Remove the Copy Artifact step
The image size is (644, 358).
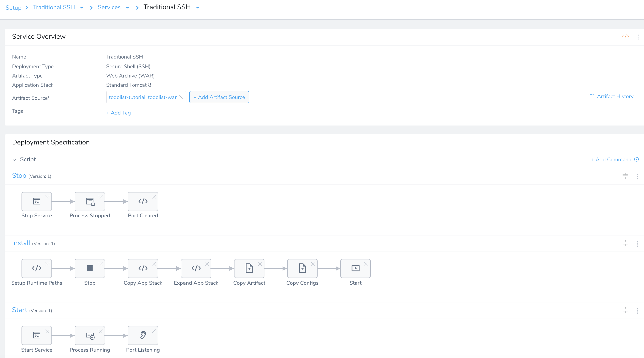tap(260, 264)
